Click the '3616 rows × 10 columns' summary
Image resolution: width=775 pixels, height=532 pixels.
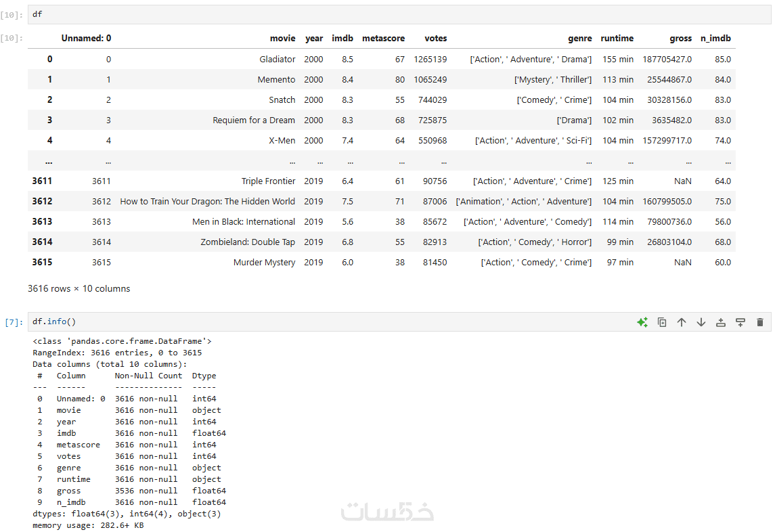[79, 289]
